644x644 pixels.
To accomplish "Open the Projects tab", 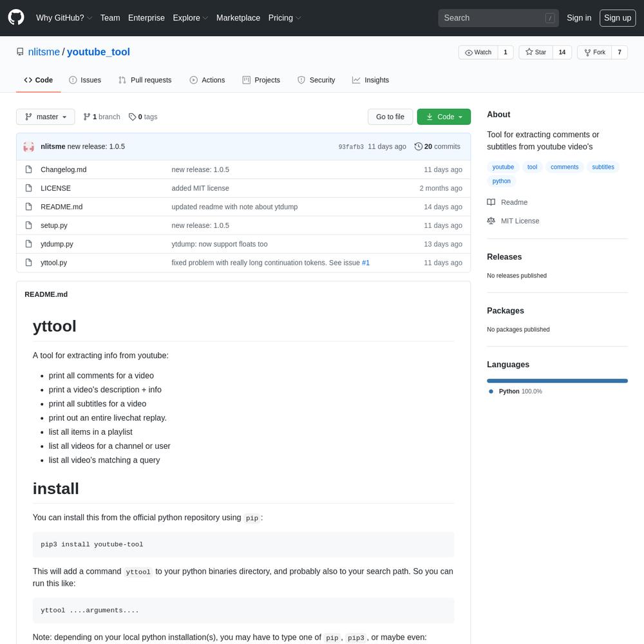I will (x=261, y=80).
